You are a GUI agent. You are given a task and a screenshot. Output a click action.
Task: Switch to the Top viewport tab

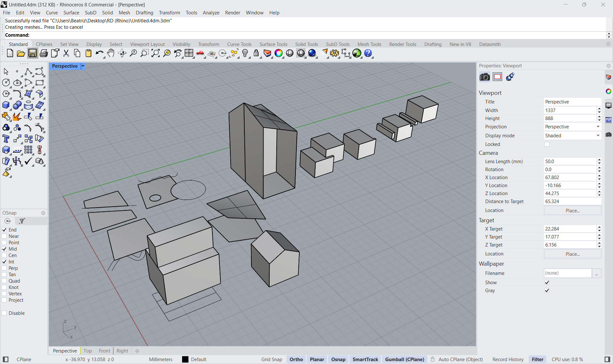pyautogui.click(x=88, y=351)
